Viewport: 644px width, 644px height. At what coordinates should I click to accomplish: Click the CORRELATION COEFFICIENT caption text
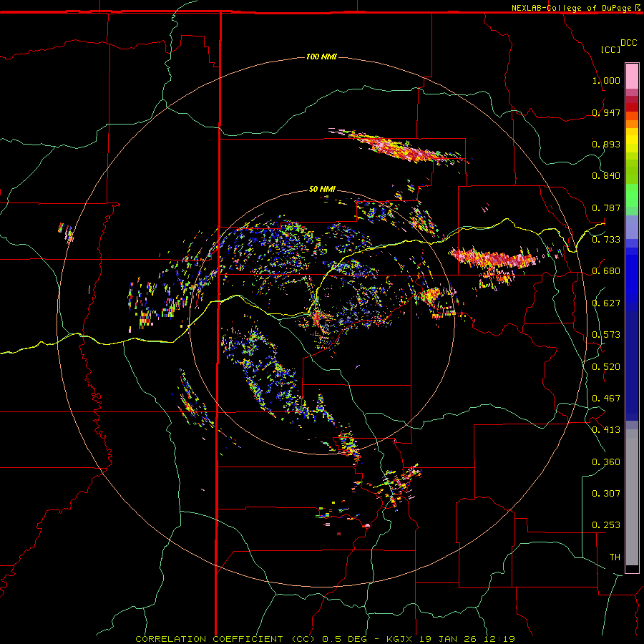coord(209,639)
